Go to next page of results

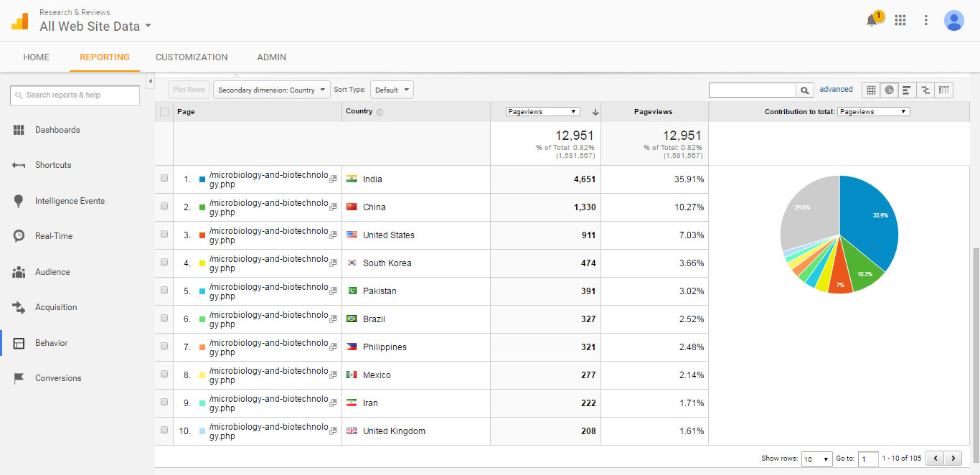click(x=953, y=458)
